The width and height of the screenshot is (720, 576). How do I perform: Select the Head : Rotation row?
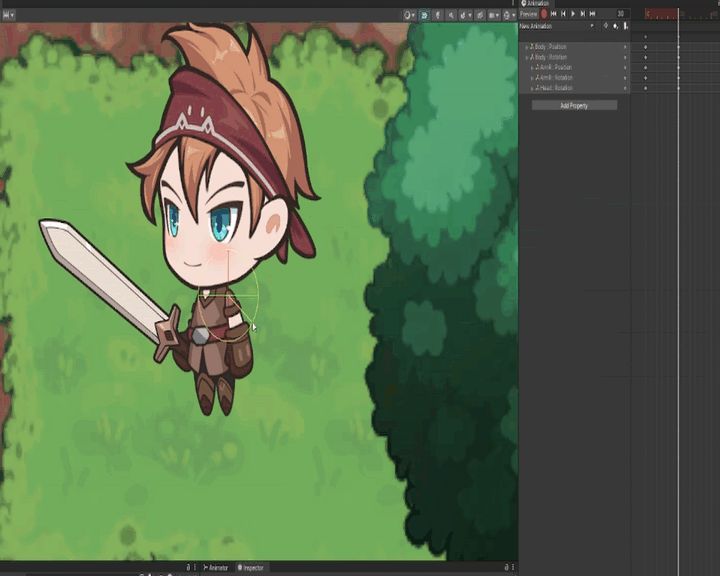[x=574, y=88]
